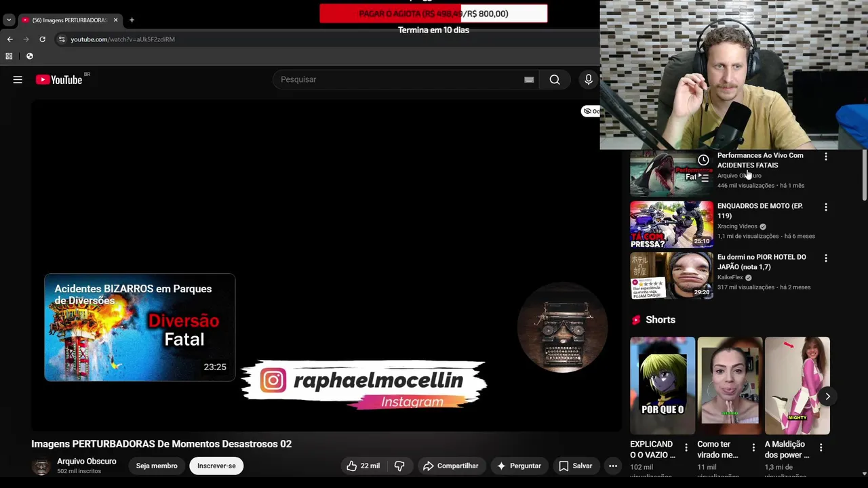The height and width of the screenshot is (488, 868).
Task: Open Acidentes BIZARROS end-screen video card
Action: pos(140,327)
